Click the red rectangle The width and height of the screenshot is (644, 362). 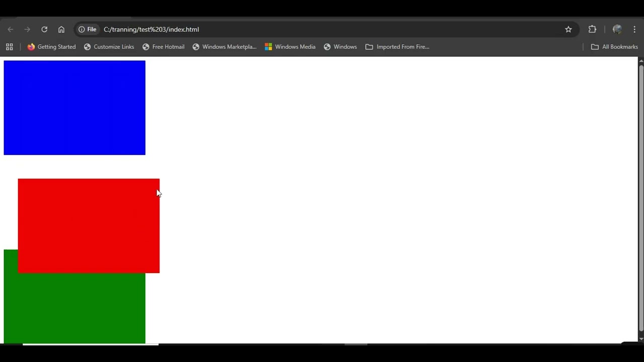89,226
